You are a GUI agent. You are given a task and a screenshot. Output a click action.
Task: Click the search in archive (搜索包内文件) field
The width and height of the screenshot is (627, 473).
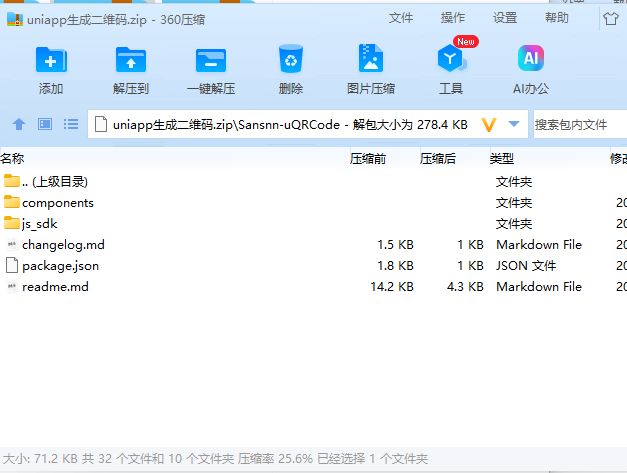pyautogui.click(x=580, y=125)
